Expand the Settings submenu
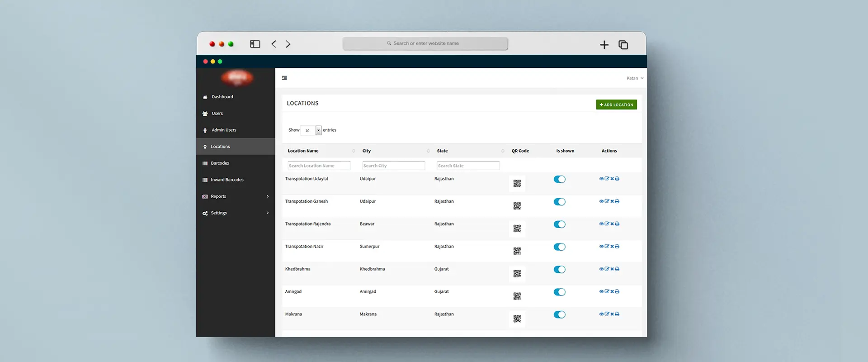 pyautogui.click(x=236, y=213)
